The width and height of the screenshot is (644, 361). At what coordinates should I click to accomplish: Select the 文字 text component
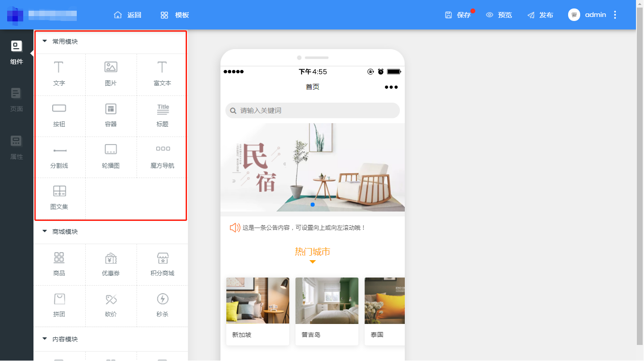[x=59, y=74]
